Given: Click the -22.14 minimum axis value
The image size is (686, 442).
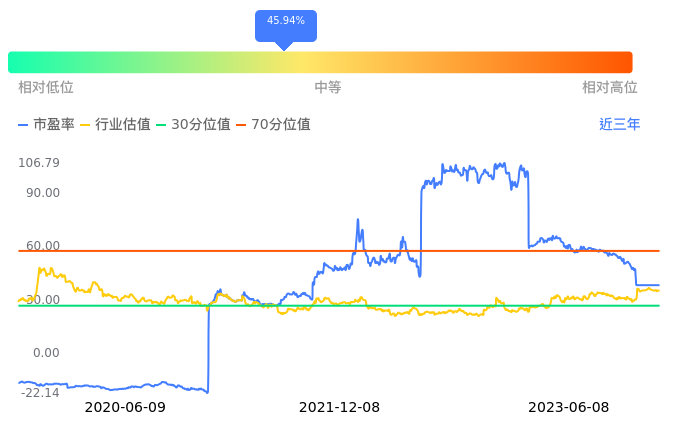Looking at the screenshot, I should click(x=40, y=393).
